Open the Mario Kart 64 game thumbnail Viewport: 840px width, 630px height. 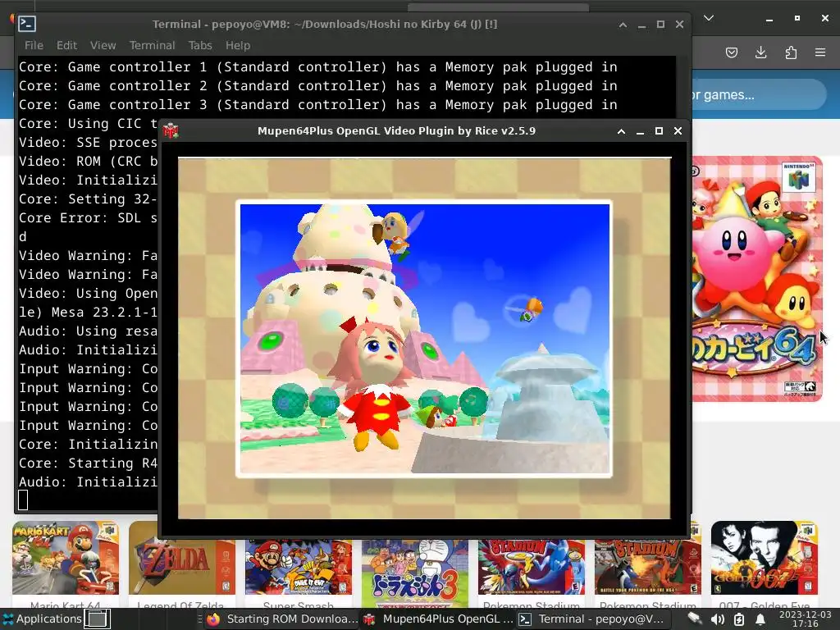pos(66,558)
